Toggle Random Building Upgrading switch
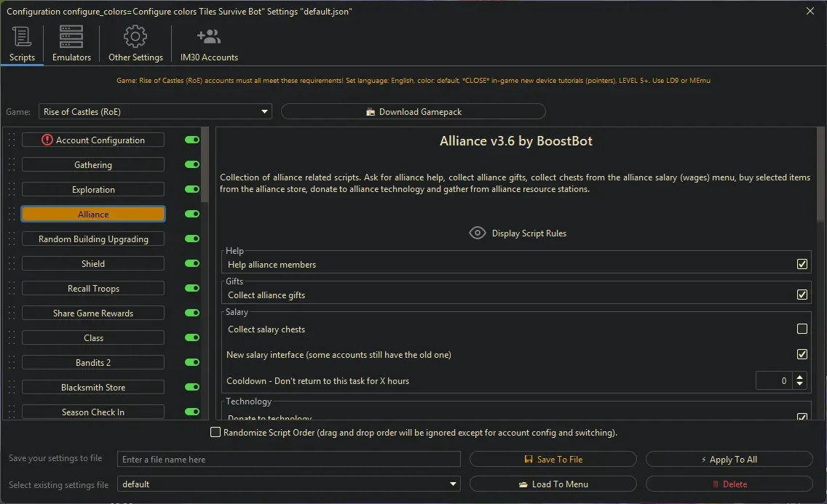 click(x=192, y=239)
